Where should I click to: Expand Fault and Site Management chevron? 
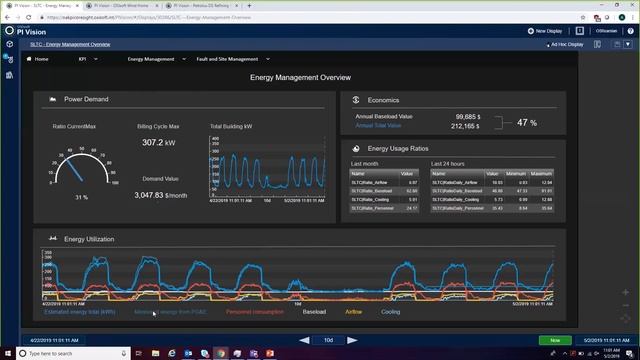click(268, 59)
